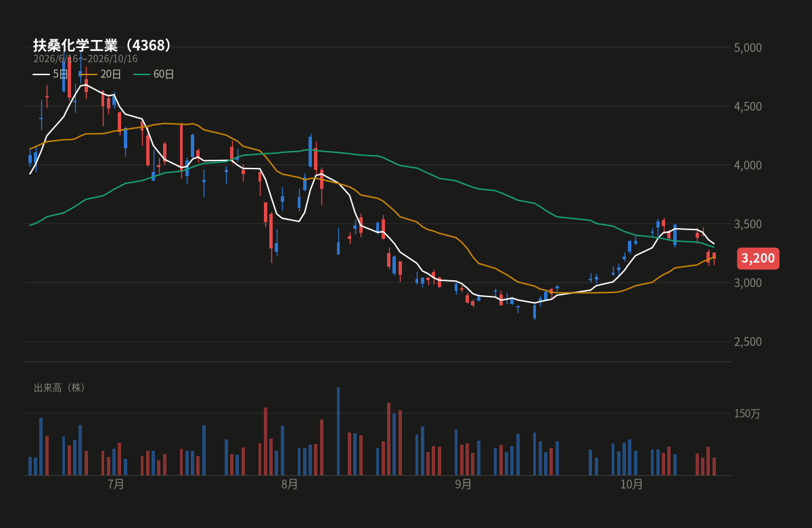Click the 5,000 price axis label
The width and height of the screenshot is (812, 528).
tap(748, 47)
